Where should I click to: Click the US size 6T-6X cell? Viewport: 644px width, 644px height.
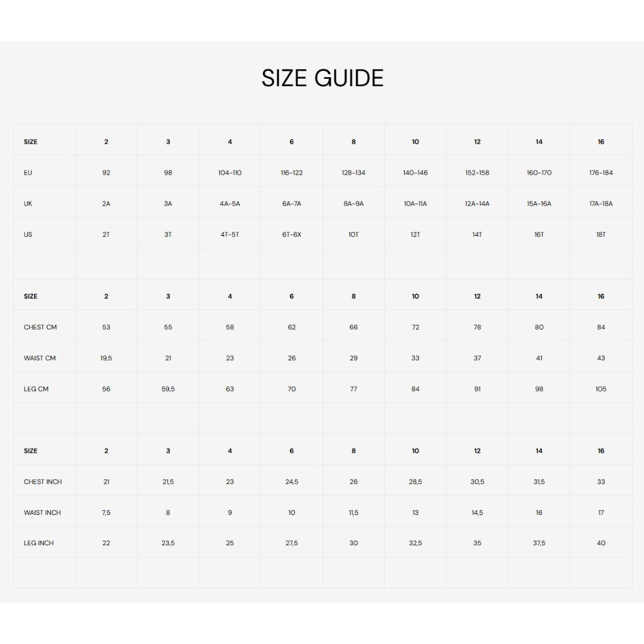(292, 234)
